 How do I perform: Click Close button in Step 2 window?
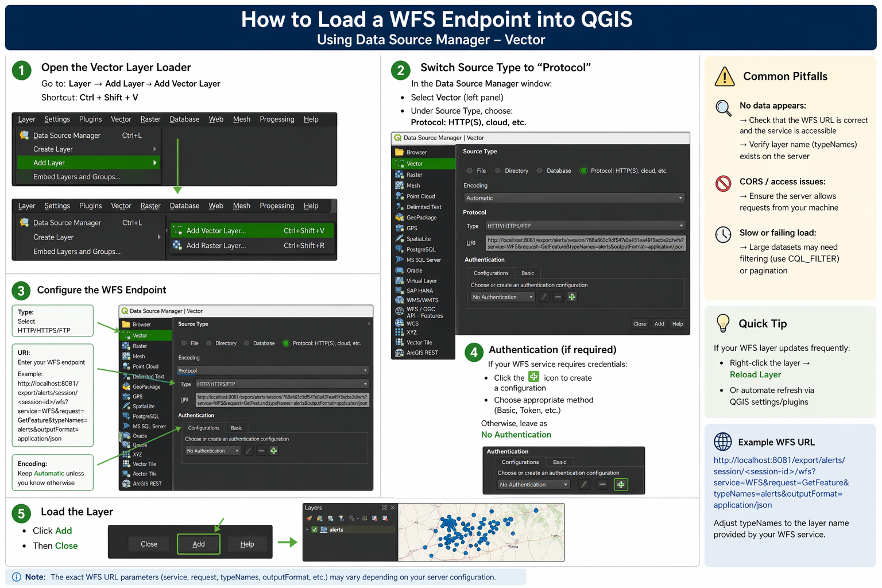[x=640, y=324]
